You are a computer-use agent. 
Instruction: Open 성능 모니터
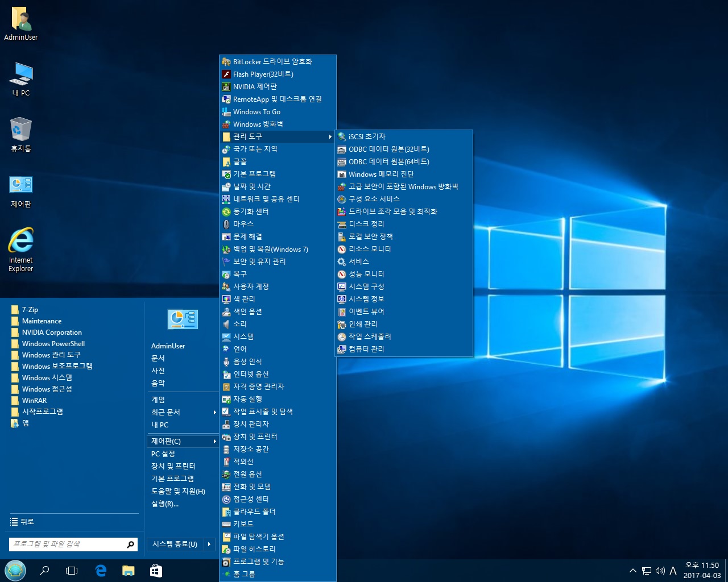[x=404, y=274]
